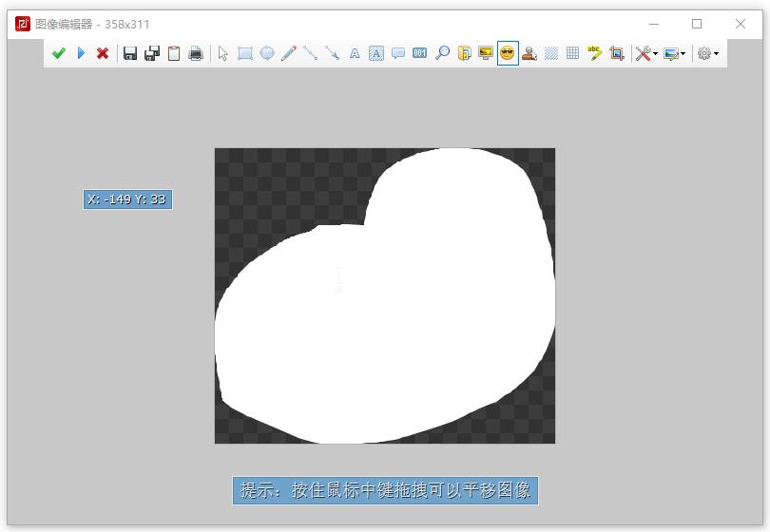Viewport: 770px width, 532px height.
Task: Open the wrench tools dropdown
Action: point(646,54)
